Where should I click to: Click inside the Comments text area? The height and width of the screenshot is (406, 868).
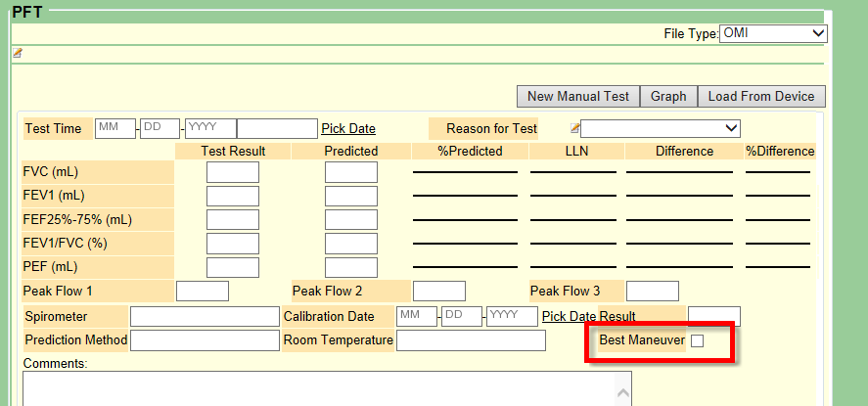(313, 388)
